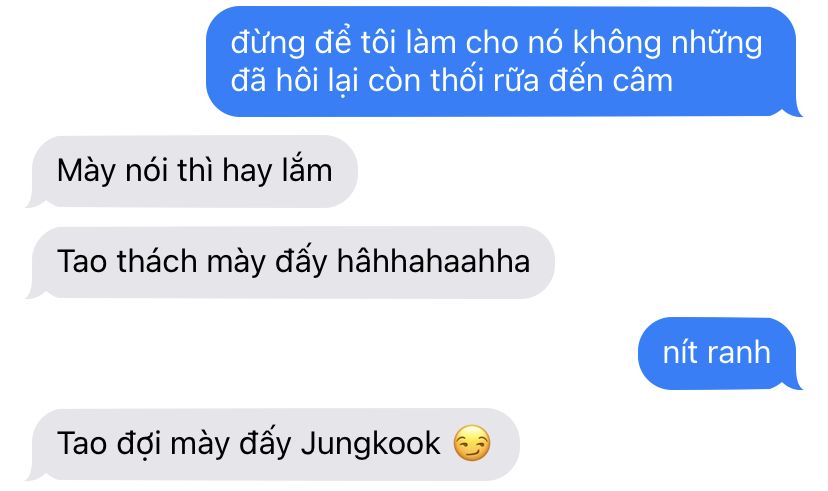Select the 'nít ranh' blue message bubble
Viewport: 828px width, 491px height.
click(x=720, y=353)
